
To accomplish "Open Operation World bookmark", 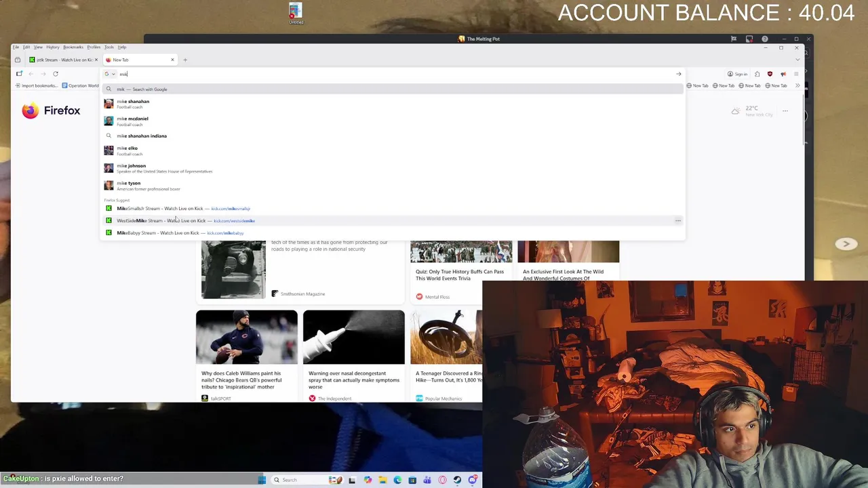I will (x=81, y=85).
